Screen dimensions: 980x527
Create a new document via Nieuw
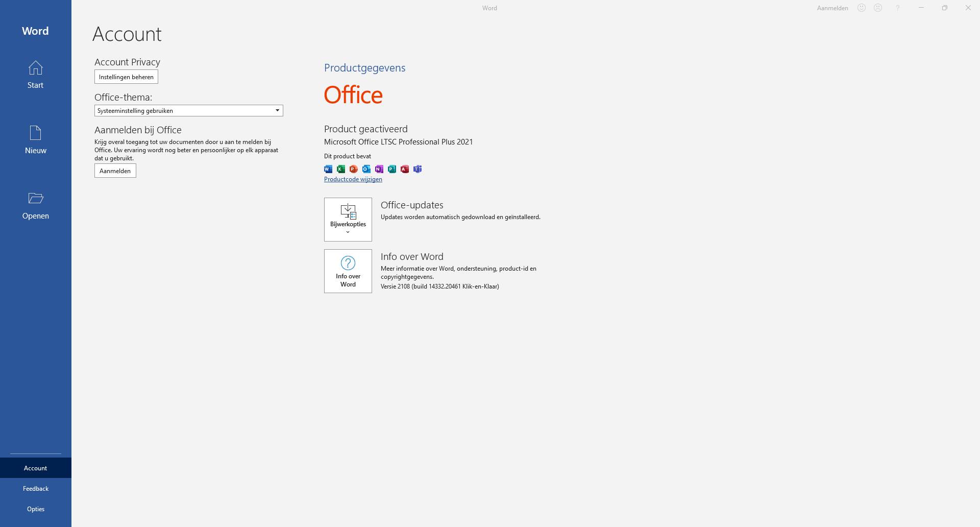click(35, 140)
